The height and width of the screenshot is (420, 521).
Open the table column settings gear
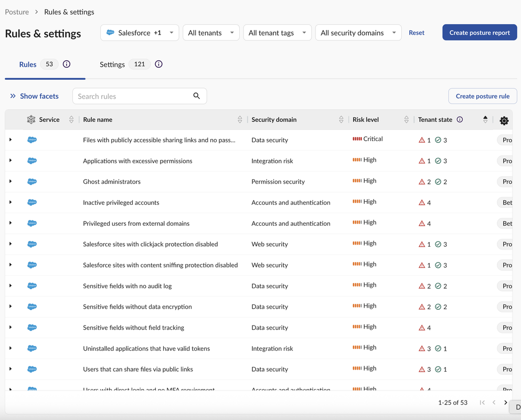[x=504, y=121]
